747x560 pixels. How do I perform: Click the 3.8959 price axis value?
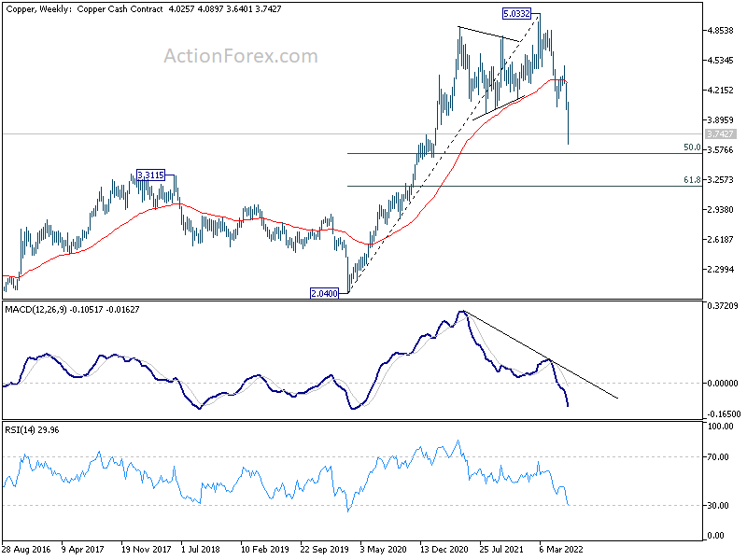[720, 120]
